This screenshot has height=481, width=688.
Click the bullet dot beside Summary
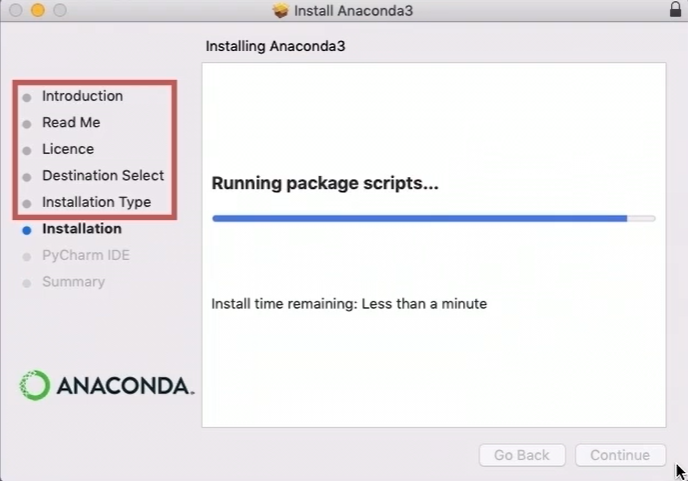27,283
